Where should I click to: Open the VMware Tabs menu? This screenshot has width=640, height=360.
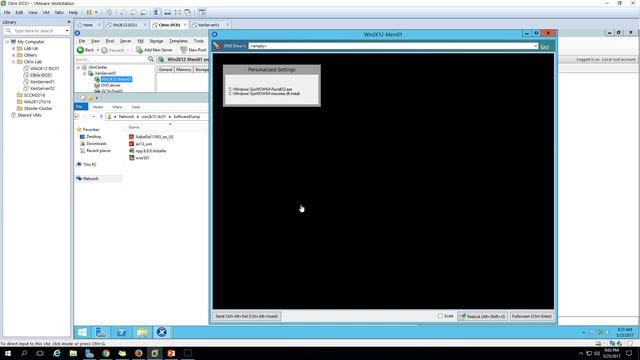click(x=59, y=12)
